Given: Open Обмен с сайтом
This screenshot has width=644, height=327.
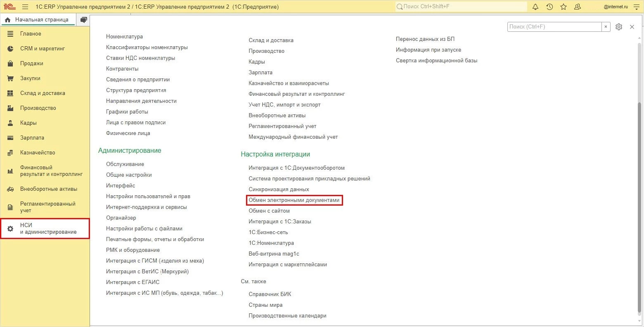Looking at the screenshot, I should coord(269,211).
